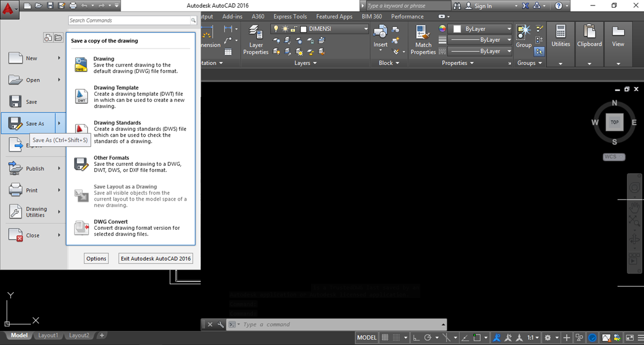Toggle Isolate Objects blue circle icon
644x345 pixels.
click(x=593, y=338)
